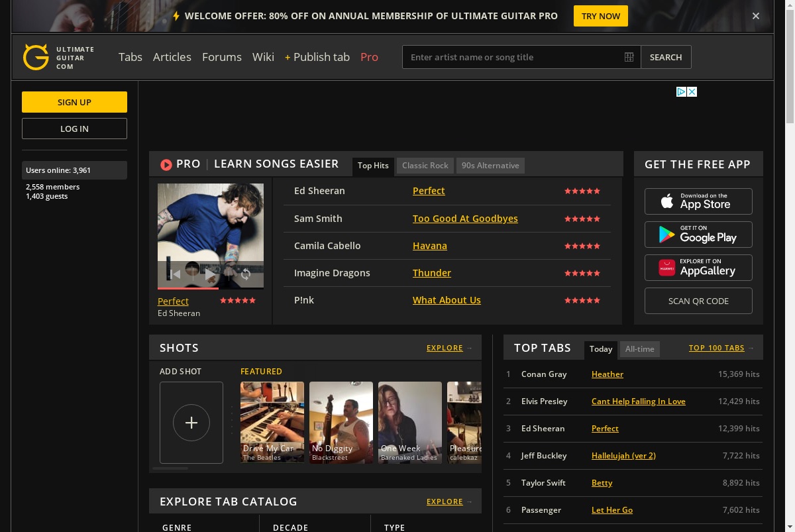The width and height of the screenshot is (795, 532).
Task: Get the app on Google Play badge
Action: click(698, 235)
